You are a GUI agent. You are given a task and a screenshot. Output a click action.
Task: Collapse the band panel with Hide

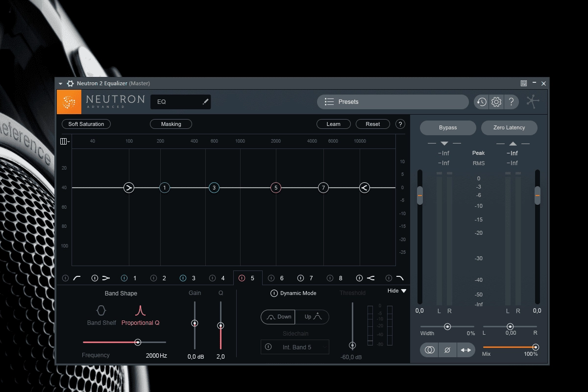pyautogui.click(x=397, y=291)
